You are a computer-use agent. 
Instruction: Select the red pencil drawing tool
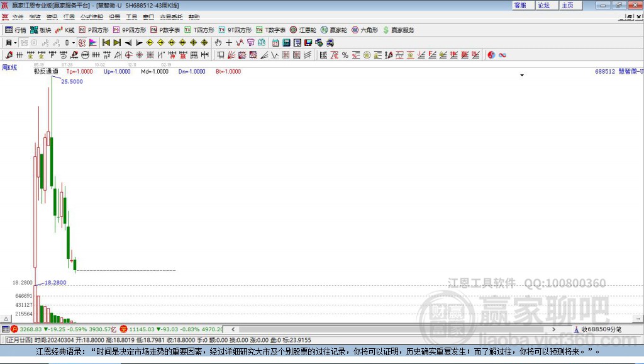[9, 55]
